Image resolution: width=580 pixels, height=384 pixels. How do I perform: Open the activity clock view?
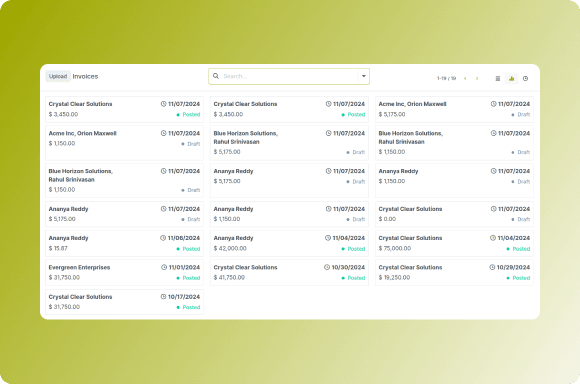tap(525, 78)
